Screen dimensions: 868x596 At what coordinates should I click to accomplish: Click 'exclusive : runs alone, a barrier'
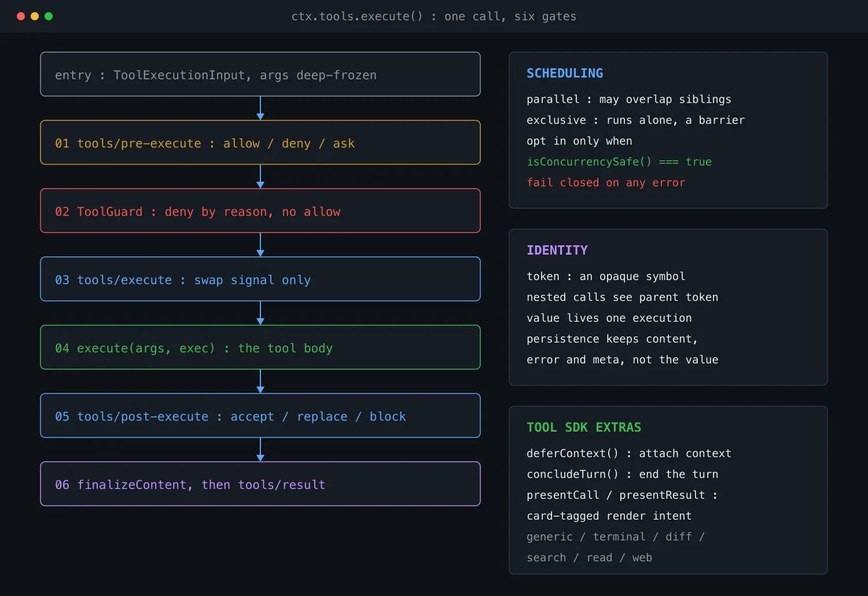(636, 120)
